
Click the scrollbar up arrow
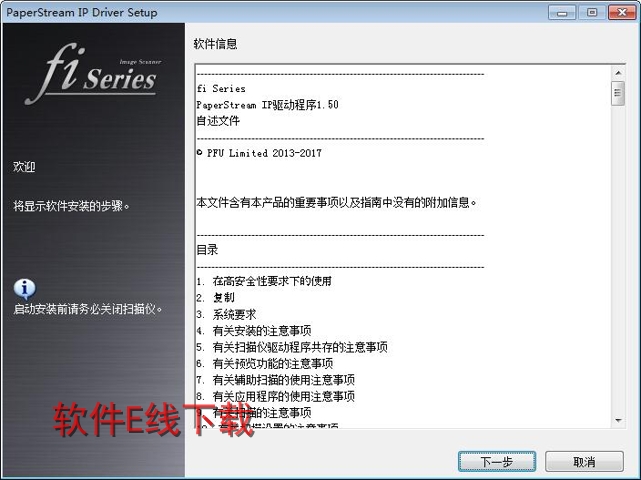point(618,73)
